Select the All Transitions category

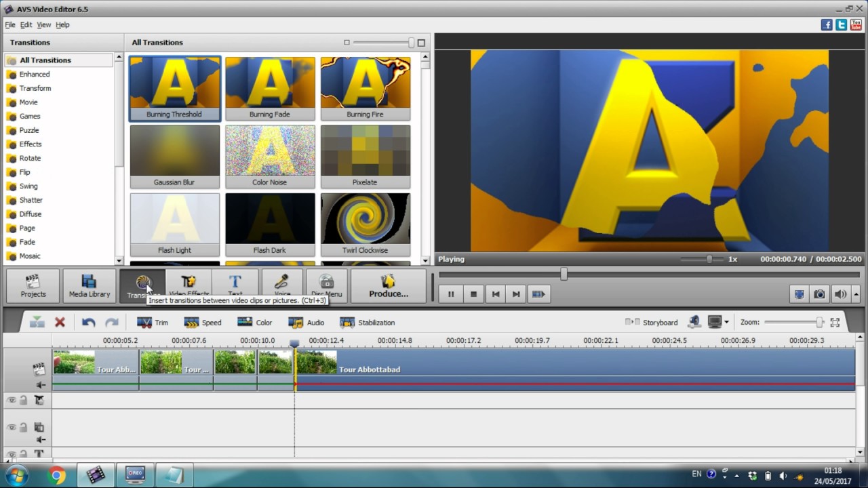tap(58, 60)
